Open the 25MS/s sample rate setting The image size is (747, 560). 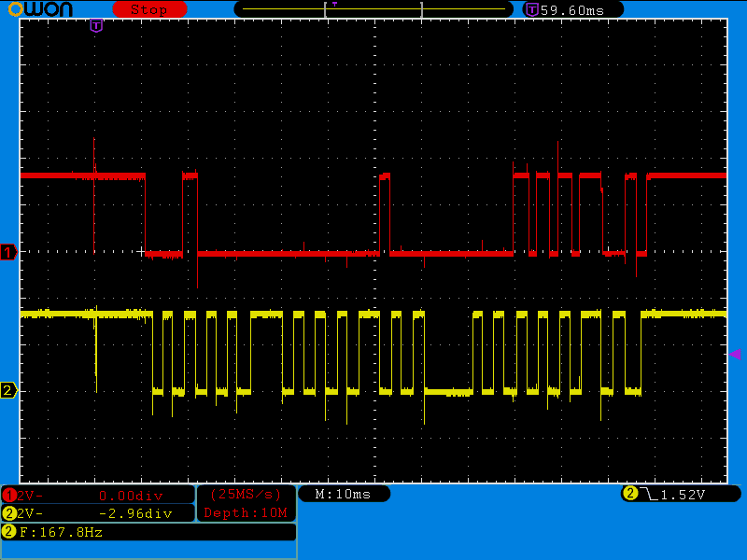[246, 494]
